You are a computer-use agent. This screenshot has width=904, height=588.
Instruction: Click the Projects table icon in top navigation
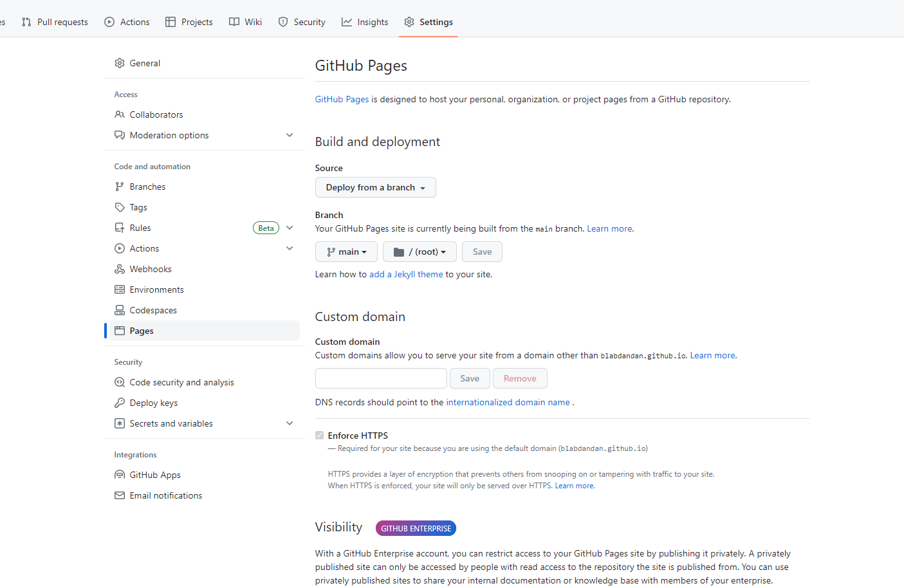171,22
